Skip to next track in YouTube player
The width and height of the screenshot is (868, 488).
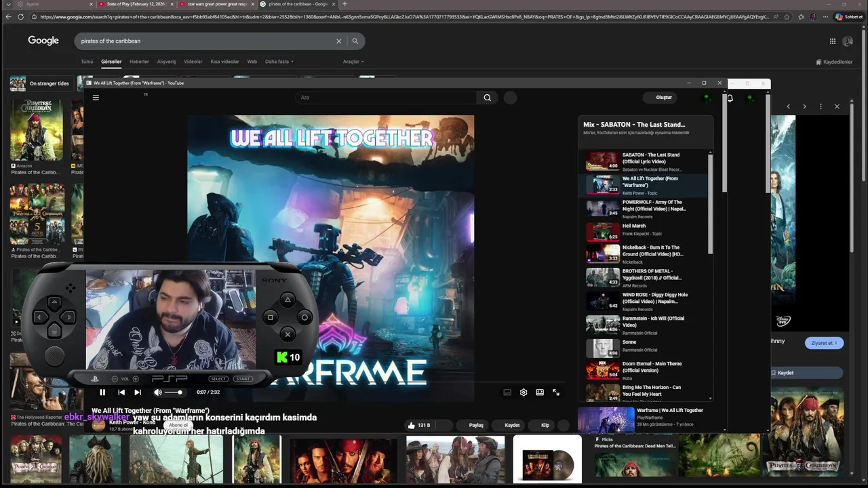(138, 392)
